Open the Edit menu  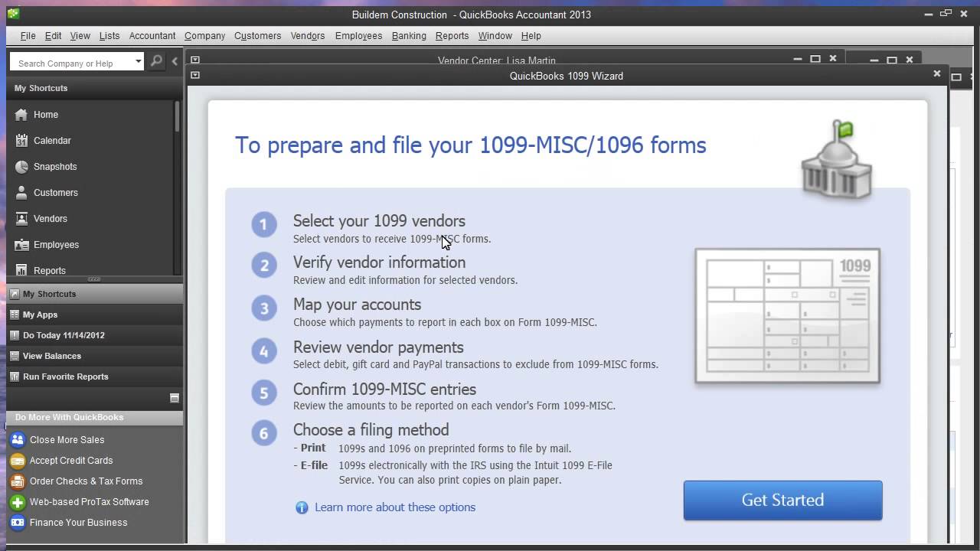(x=53, y=36)
